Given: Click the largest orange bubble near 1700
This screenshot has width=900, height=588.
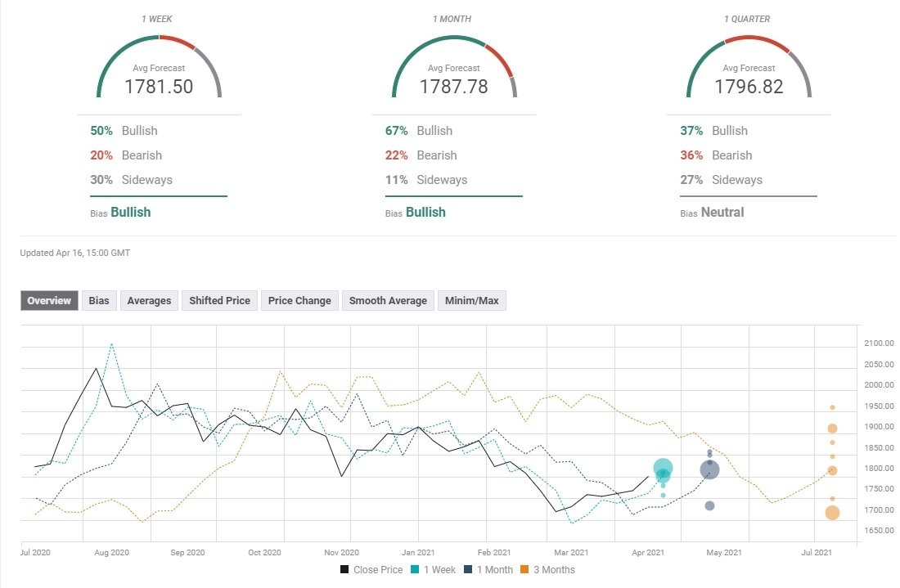Looking at the screenshot, I should tap(832, 513).
